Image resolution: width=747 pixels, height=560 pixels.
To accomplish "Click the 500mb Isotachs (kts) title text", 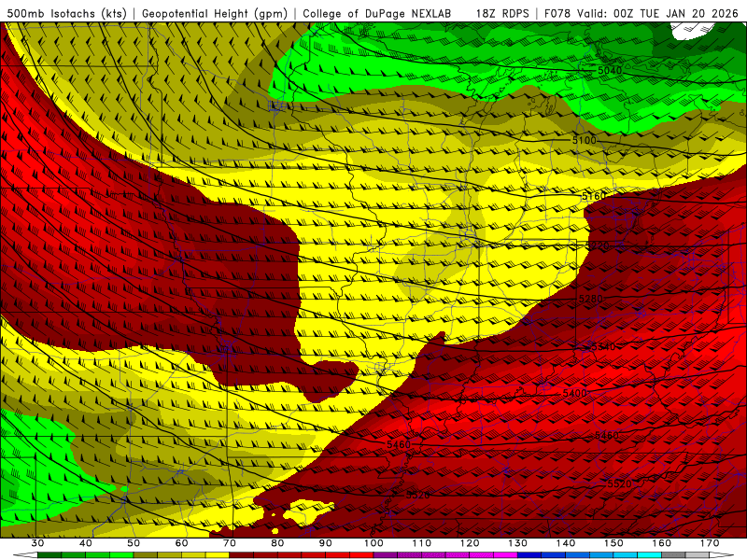I will point(67,14).
